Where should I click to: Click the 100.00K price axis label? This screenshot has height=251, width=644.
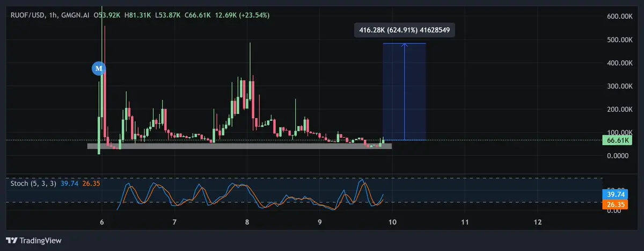619,132
